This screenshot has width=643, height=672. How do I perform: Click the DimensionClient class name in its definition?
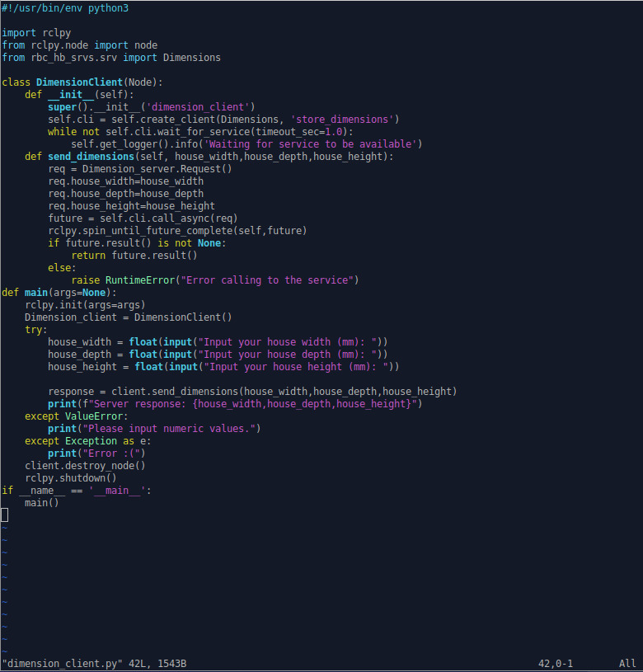click(79, 82)
